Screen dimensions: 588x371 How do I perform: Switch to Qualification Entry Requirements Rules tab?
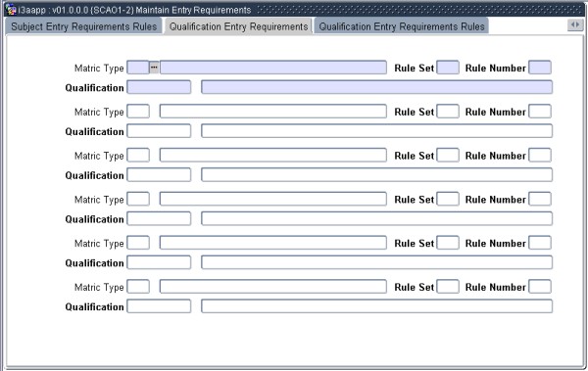pyautogui.click(x=401, y=26)
